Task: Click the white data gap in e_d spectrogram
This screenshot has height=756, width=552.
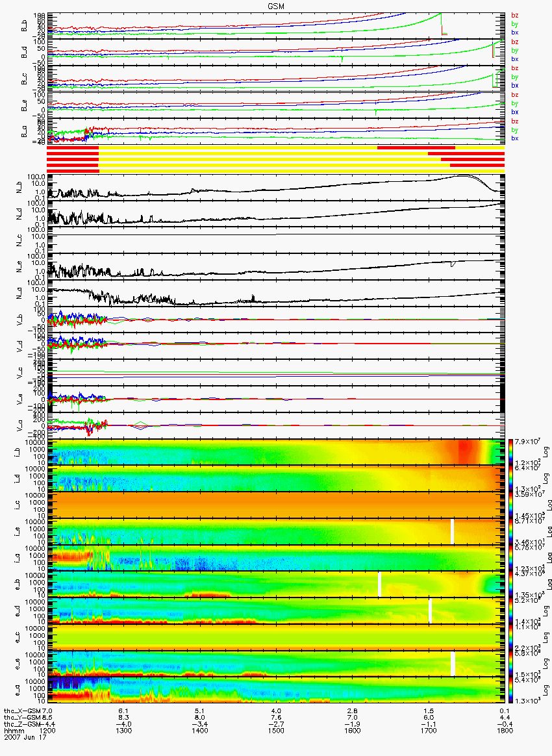Action: pos(430,611)
